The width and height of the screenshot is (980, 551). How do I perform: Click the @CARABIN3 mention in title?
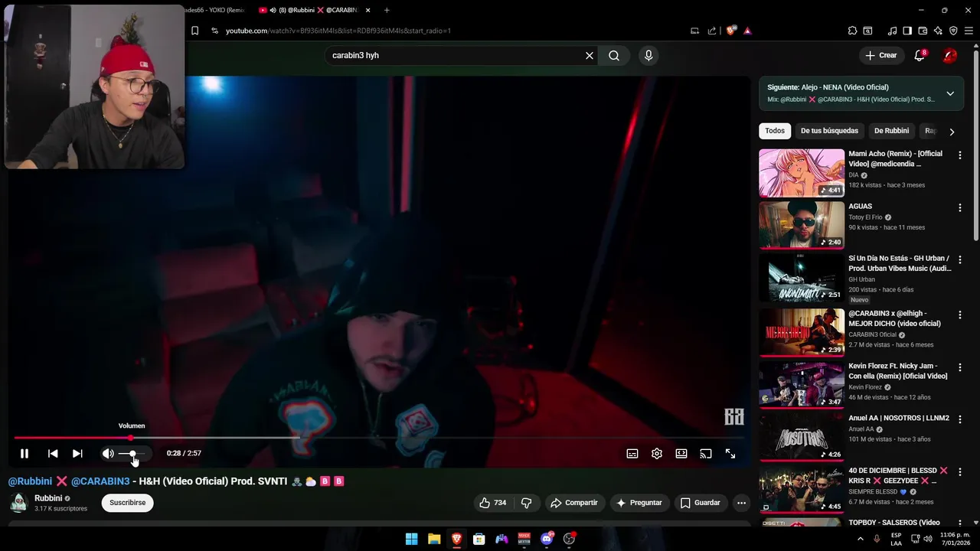tap(100, 481)
